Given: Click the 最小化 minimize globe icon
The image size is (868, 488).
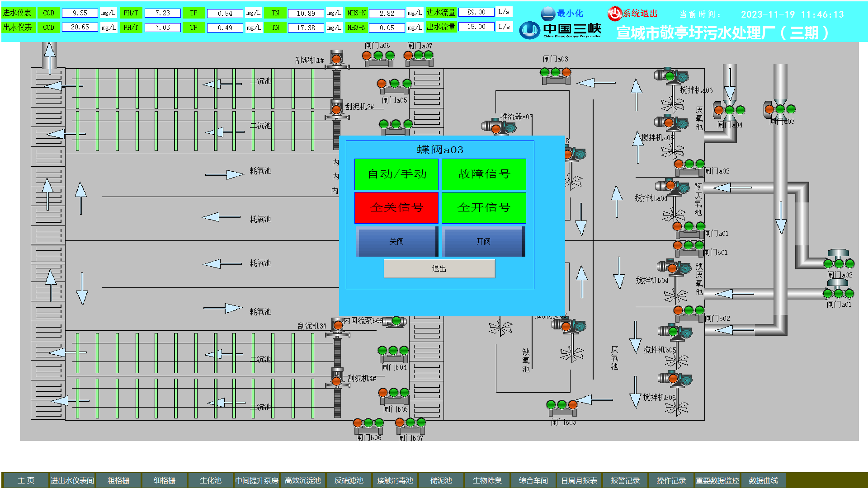Looking at the screenshot, I should 548,14.
